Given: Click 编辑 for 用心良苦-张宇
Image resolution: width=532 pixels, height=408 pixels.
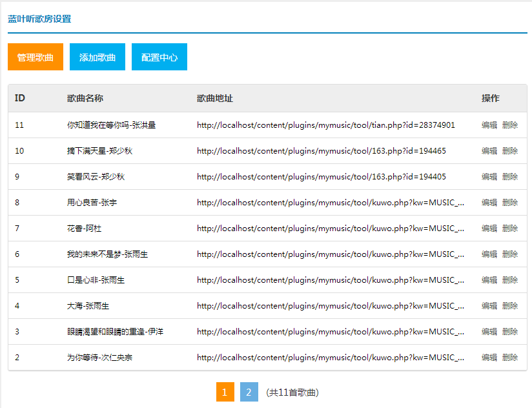Looking at the screenshot, I should point(489,203).
